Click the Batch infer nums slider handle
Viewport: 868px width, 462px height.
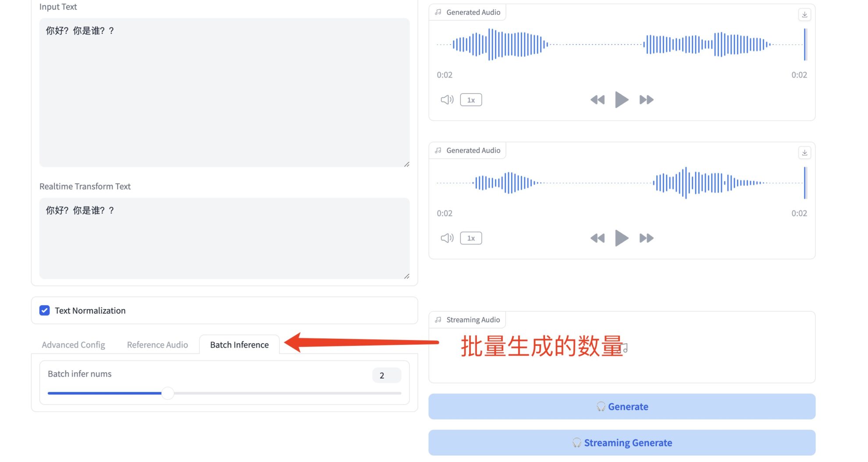coord(167,393)
